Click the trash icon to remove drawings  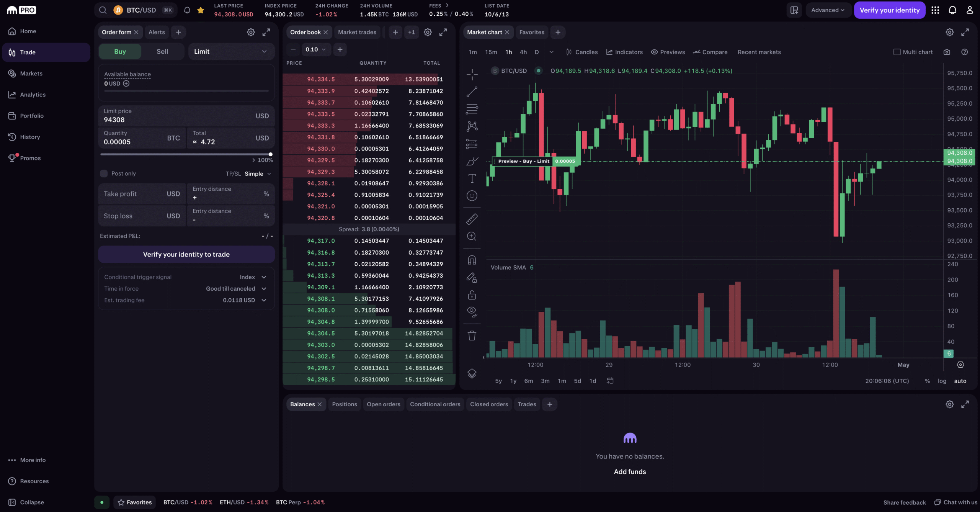pyautogui.click(x=472, y=336)
